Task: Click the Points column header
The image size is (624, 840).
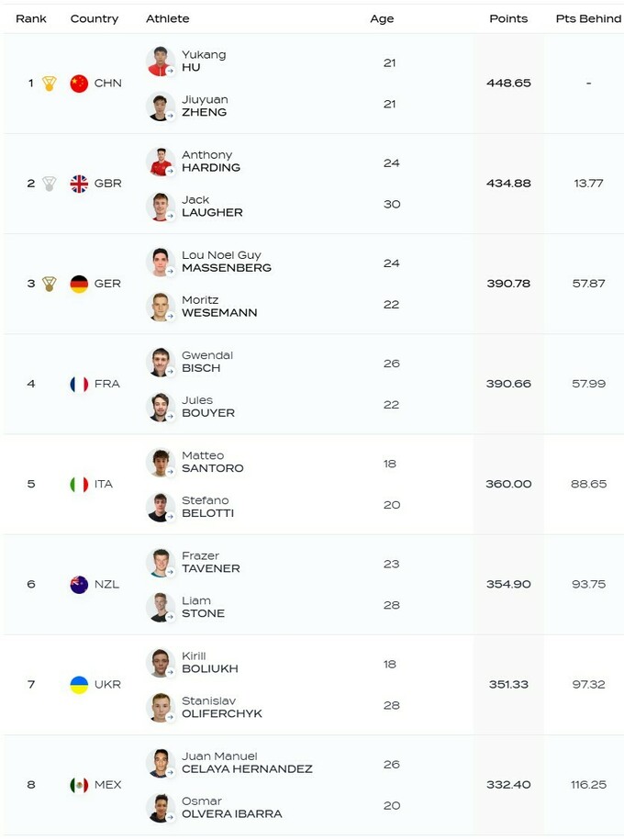Action: coord(508,18)
